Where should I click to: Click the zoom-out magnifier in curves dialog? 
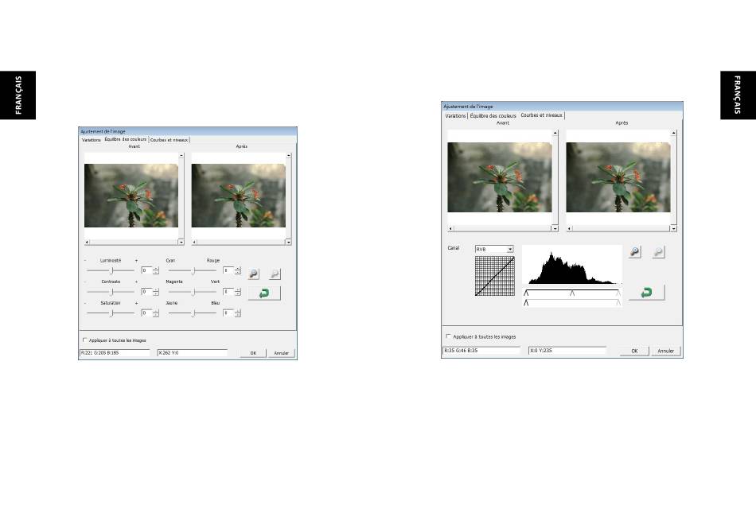tap(658, 251)
